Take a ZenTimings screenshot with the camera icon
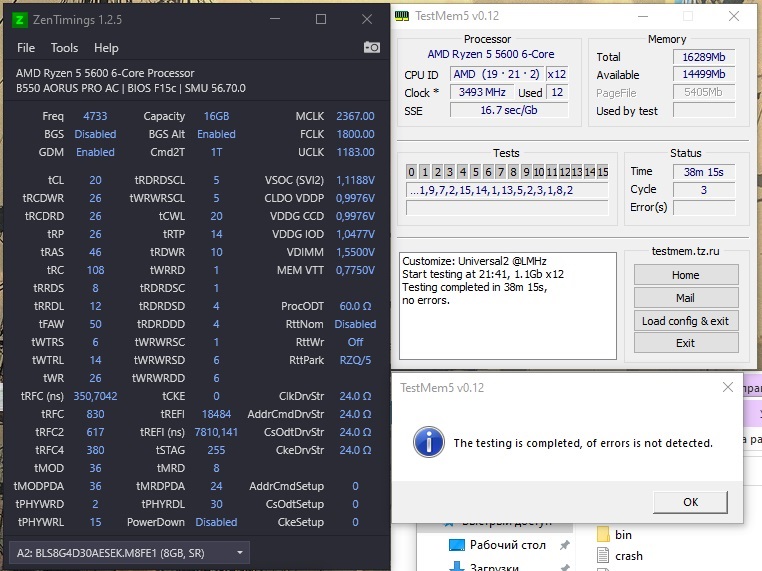 pyautogui.click(x=372, y=47)
